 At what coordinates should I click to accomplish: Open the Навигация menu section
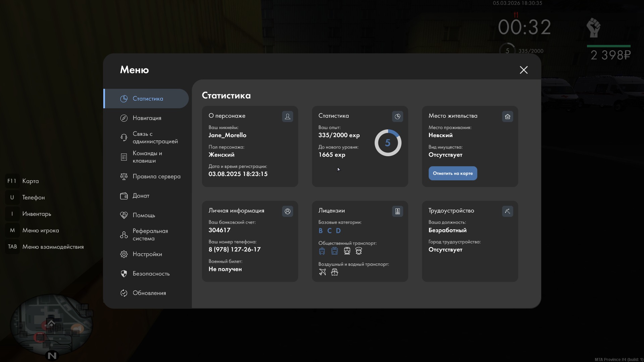(147, 118)
